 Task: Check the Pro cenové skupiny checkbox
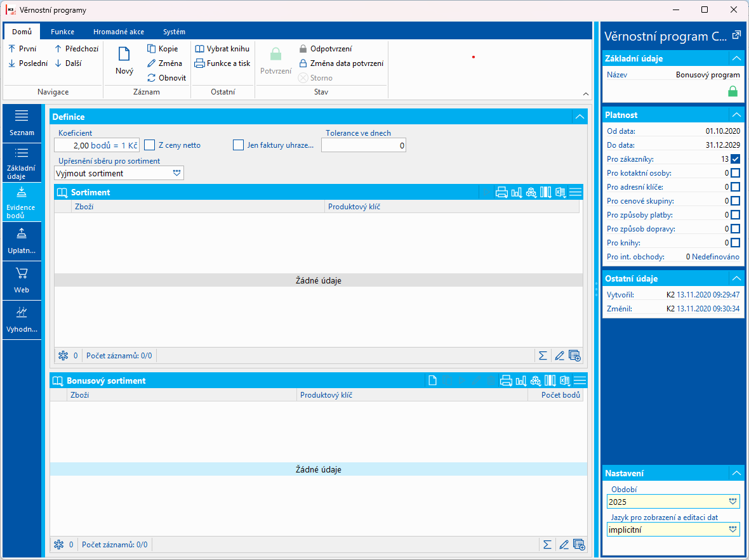click(735, 201)
